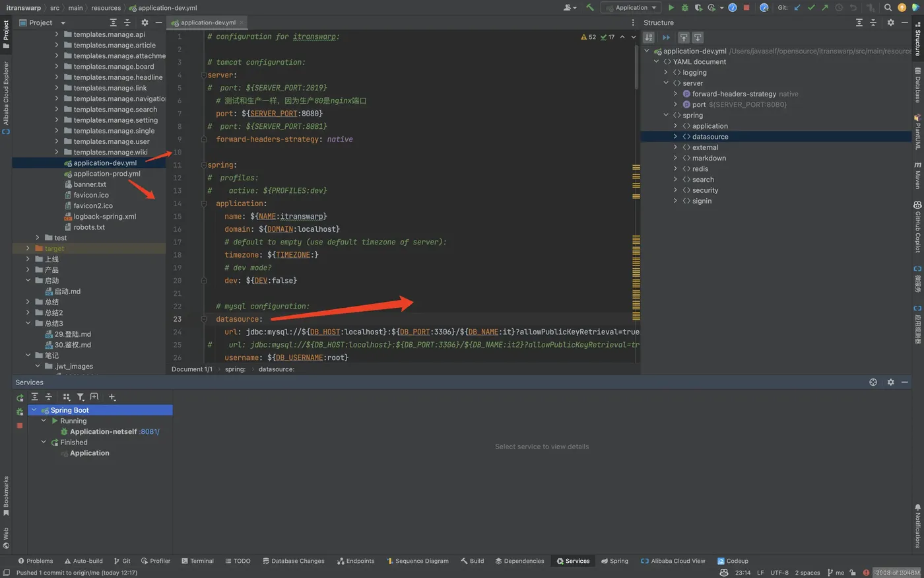The height and width of the screenshot is (578, 924).
Task: Switch to the Endpoints tool window tab
Action: point(356,561)
